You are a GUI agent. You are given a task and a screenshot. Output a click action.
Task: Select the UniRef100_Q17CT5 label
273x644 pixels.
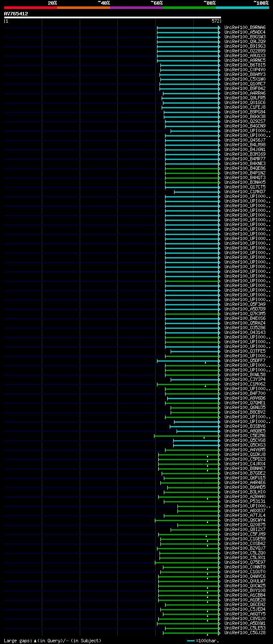[245, 187]
